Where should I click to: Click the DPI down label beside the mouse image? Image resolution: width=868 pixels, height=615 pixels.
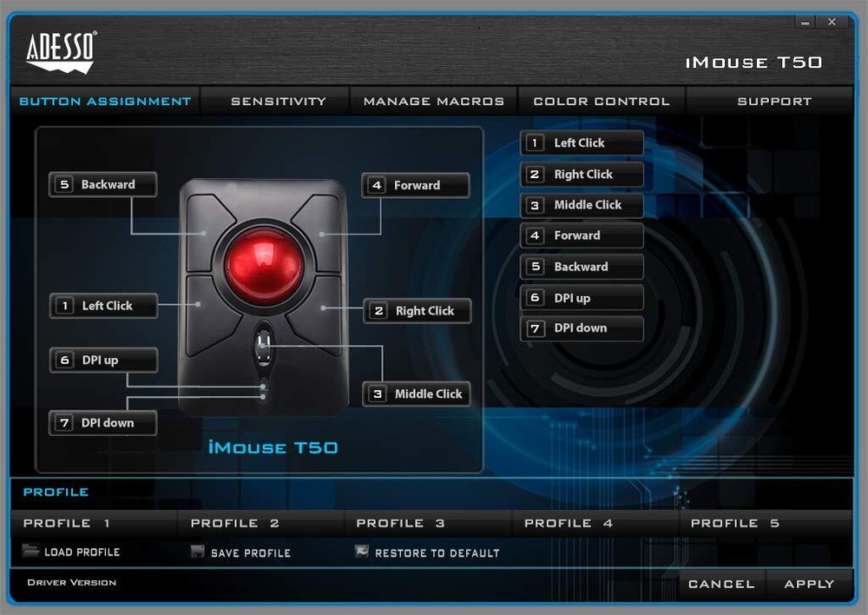pos(102,423)
